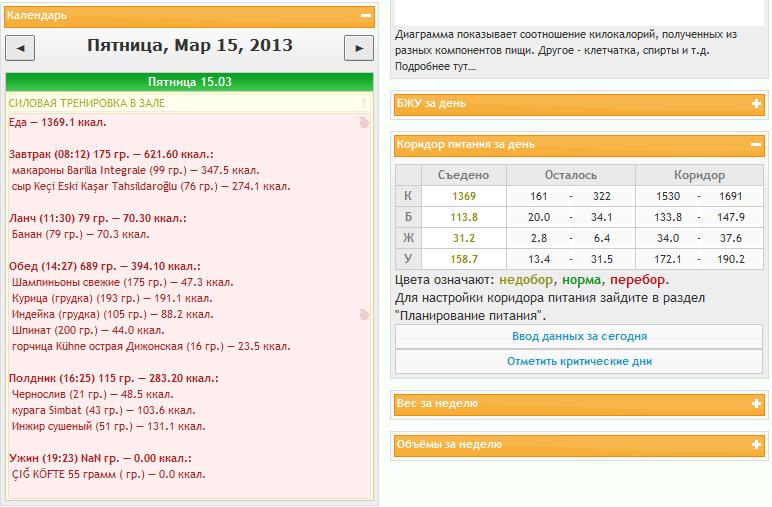This screenshot has width=772, height=507.
Task: Go to next day arrow button
Action: [358, 48]
